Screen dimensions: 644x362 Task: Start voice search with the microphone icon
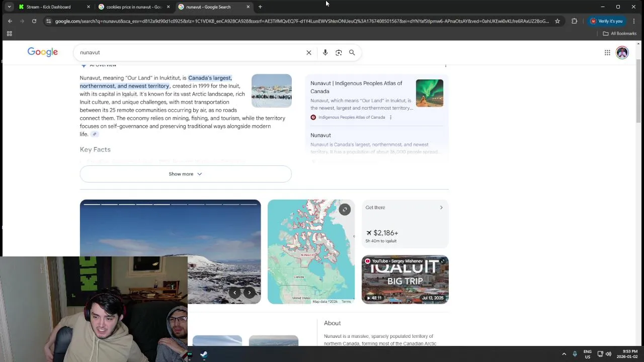coord(325,52)
